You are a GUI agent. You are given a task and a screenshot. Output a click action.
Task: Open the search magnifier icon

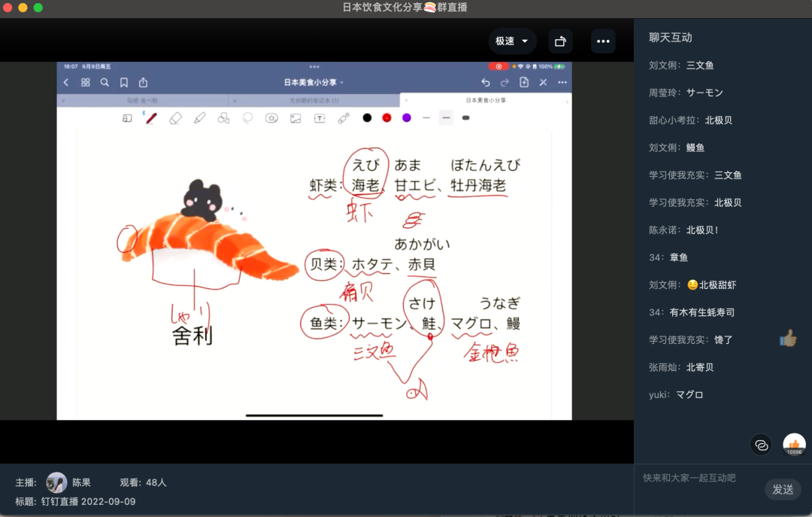[104, 82]
